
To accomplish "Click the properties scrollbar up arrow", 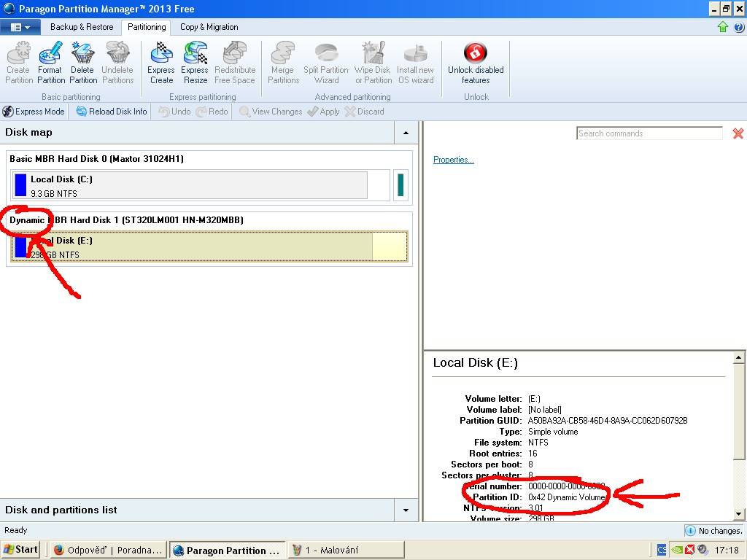I will click(739, 357).
